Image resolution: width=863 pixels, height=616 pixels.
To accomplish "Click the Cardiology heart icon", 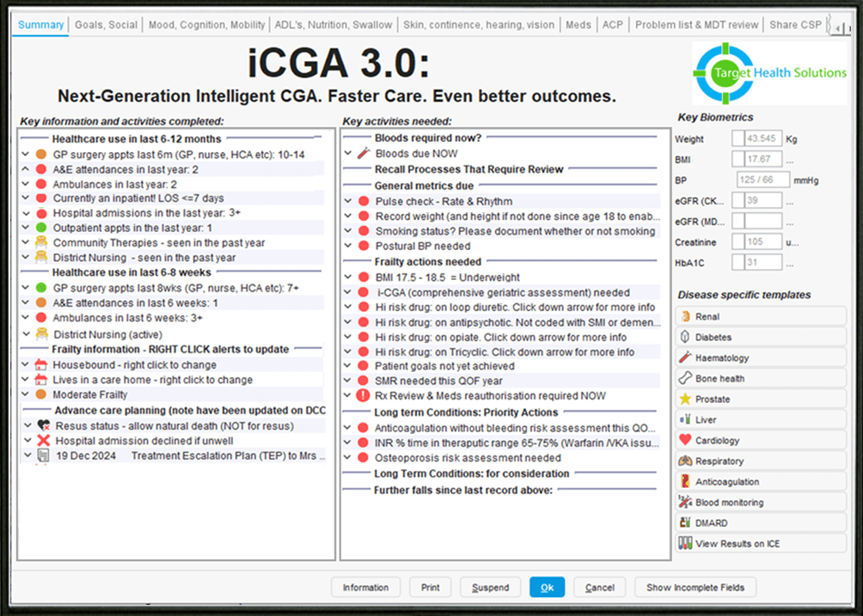I will 685,441.
